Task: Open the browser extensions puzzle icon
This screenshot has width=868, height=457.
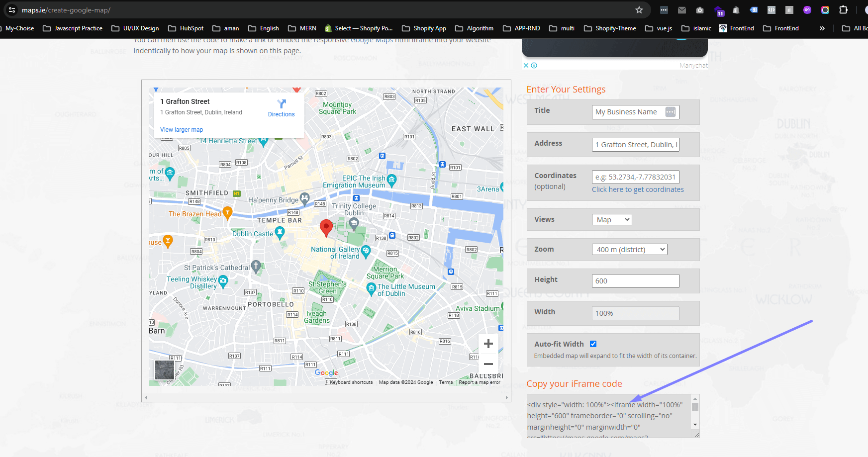Action: pyautogui.click(x=843, y=10)
